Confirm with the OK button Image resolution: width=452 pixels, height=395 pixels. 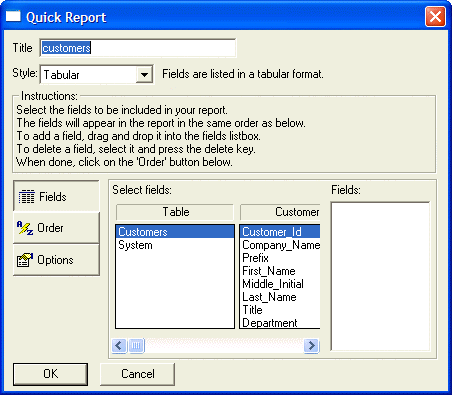click(x=51, y=374)
